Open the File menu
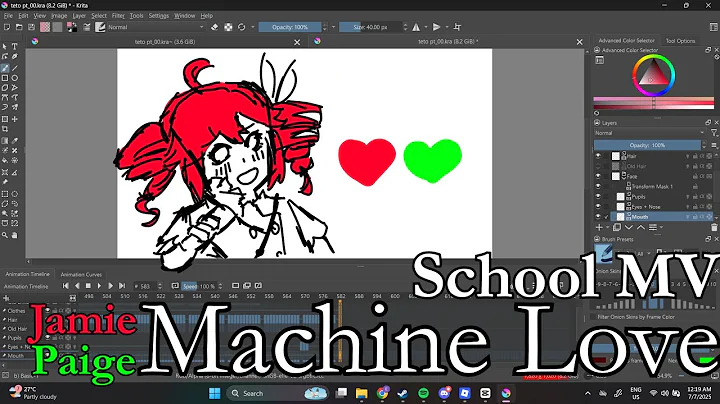The image size is (720, 404). tap(8, 16)
